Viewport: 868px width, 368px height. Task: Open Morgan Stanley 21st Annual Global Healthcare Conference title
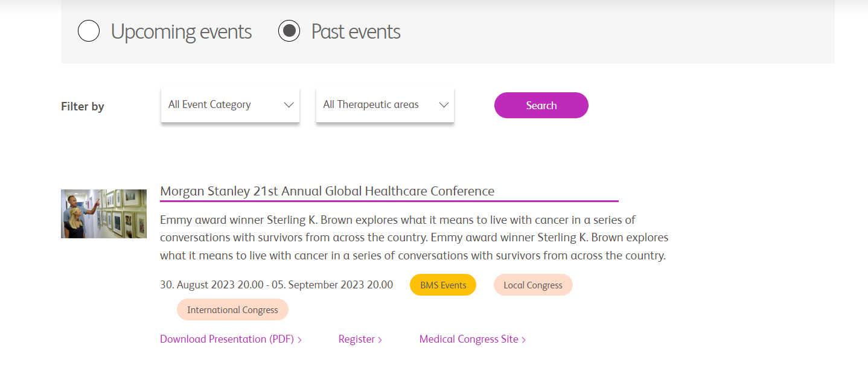(327, 191)
